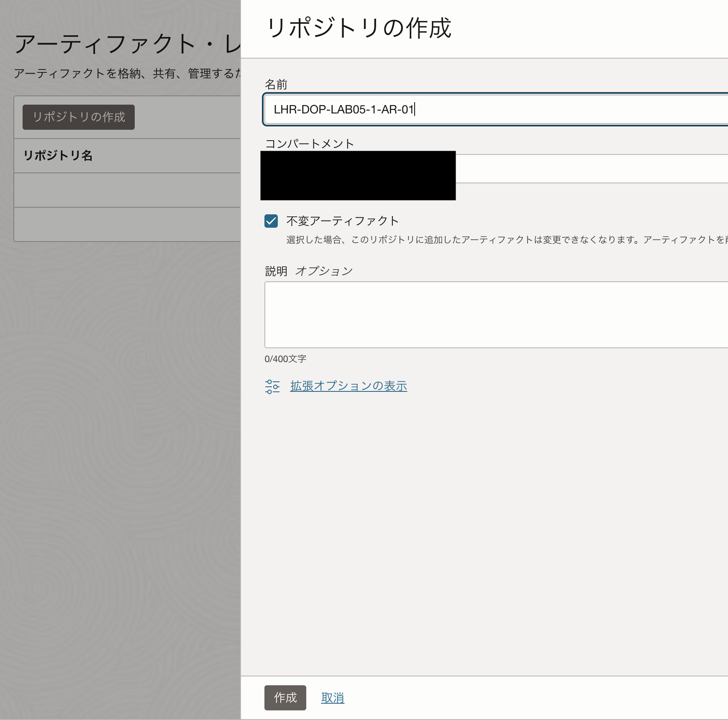Uncheck the 不変アーティファクト checkbox

tap(271, 221)
